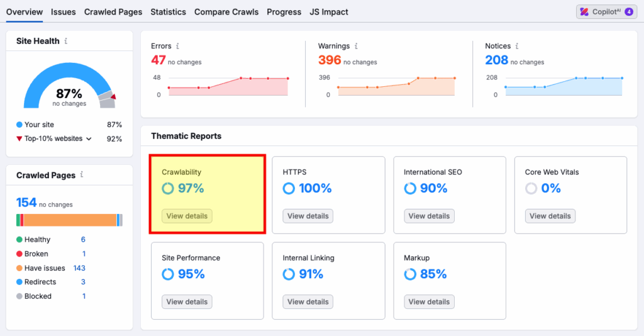The image size is (644, 336).
Task: Click the orange Have issues legend dot
Action: [19, 268]
